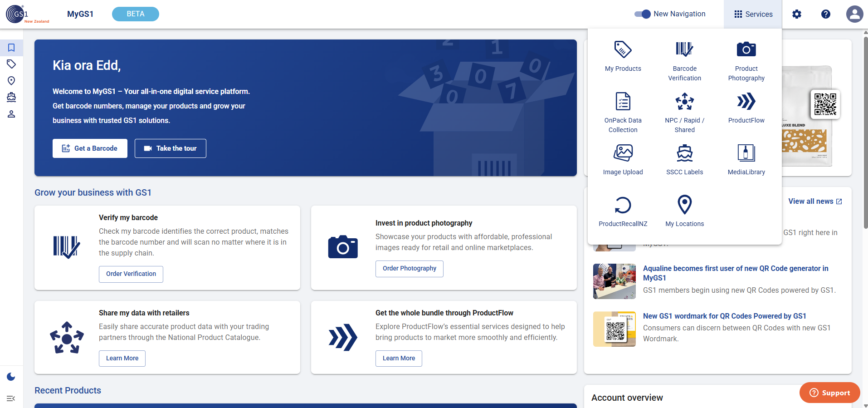Open ProductFlow from Services menu
This screenshot has width=868, height=408.
(746, 108)
